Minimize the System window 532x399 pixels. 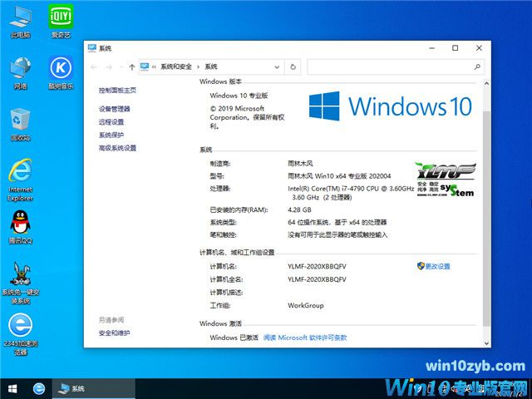point(432,48)
